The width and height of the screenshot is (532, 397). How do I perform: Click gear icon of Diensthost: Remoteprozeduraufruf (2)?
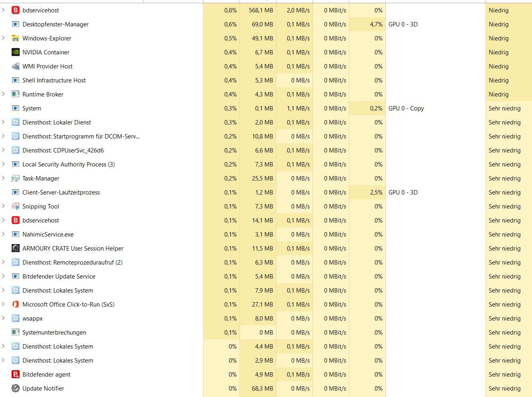pos(15,263)
